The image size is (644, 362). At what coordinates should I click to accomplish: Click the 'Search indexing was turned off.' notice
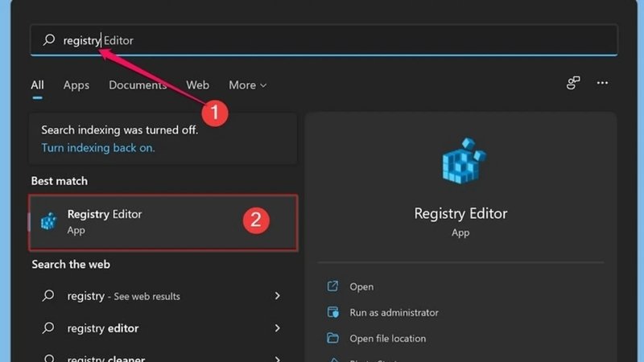tap(119, 130)
